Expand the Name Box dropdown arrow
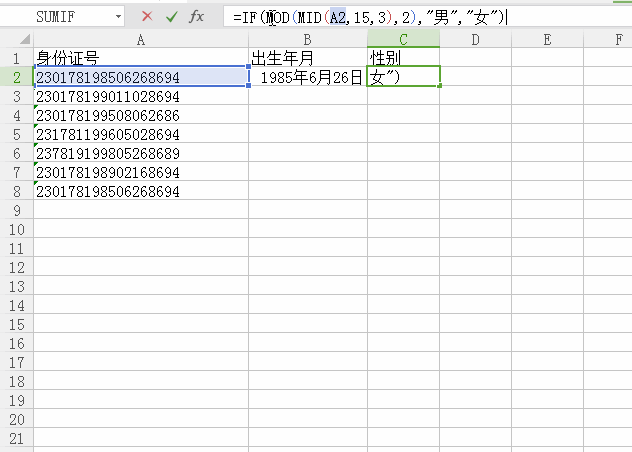 tap(118, 17)
